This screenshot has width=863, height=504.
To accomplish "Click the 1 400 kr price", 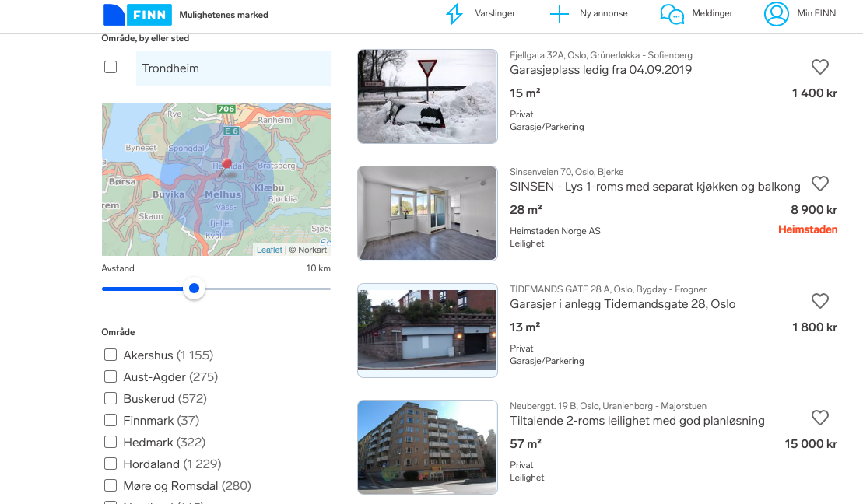I will click(x=815, y=93).
